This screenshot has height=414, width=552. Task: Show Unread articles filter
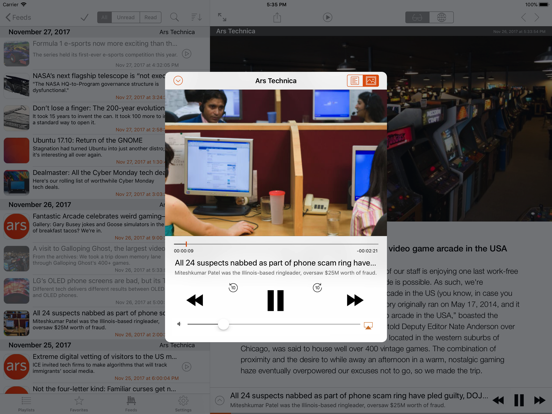pos(126,17)
